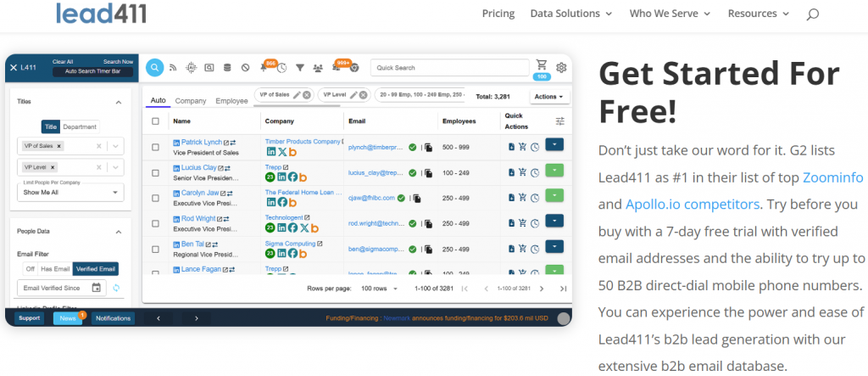Click the RSS feed icon

(173, 68)
